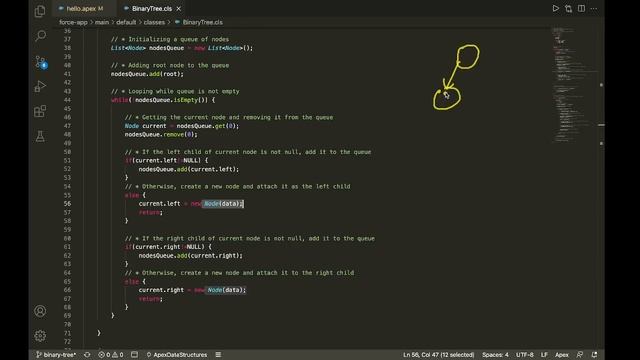Open the Accounts icon in activity bar
640x360 pixels.
pyautogui.click(x=40, y=311)
